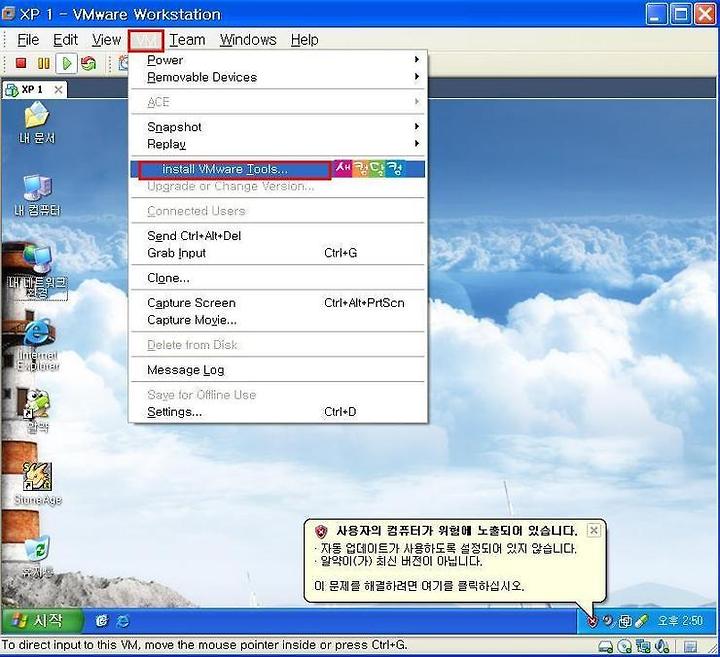Choose Message Log menu item

point(278,370)
